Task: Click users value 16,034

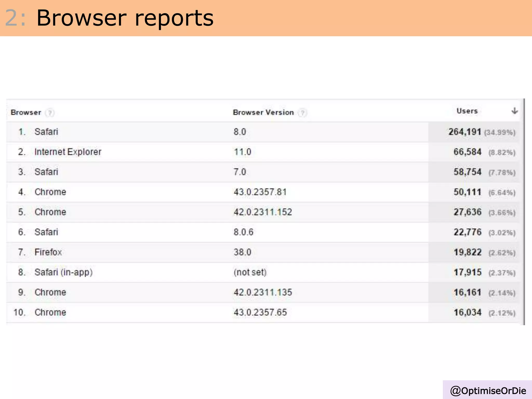Action: (467, 312)
